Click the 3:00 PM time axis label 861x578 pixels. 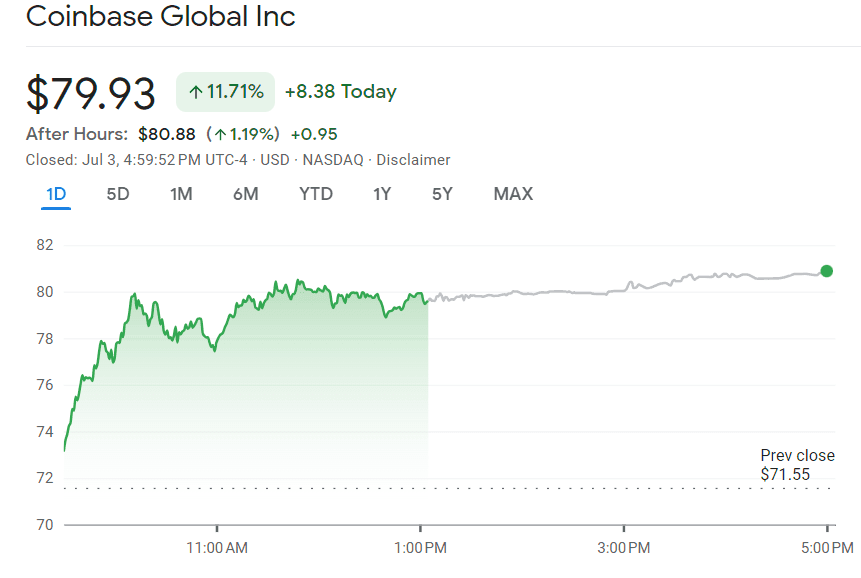[624, 548]
